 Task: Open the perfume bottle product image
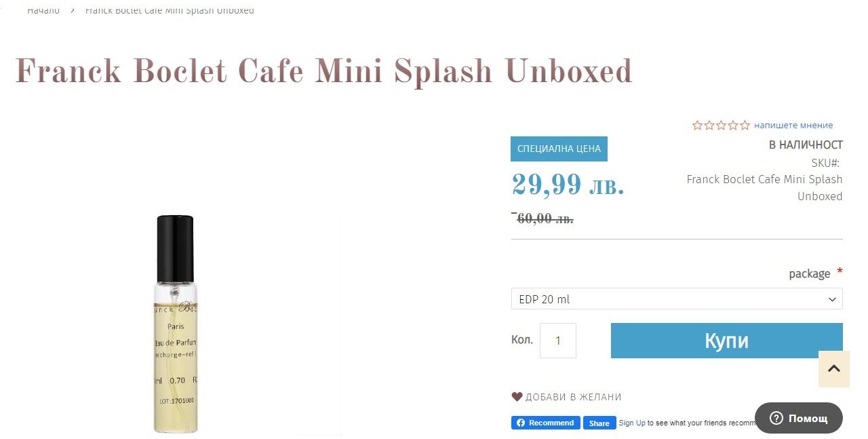click(x=176, y=324)
